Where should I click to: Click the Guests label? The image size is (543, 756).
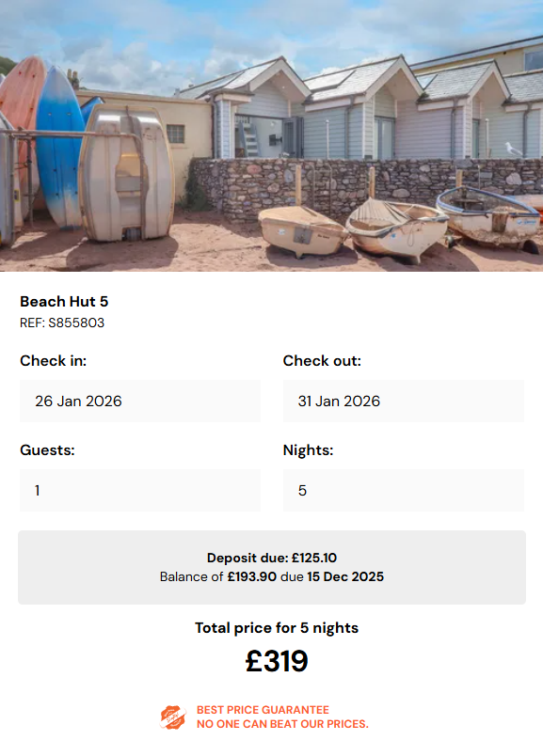pyautogui.click(x=46, y=450)
